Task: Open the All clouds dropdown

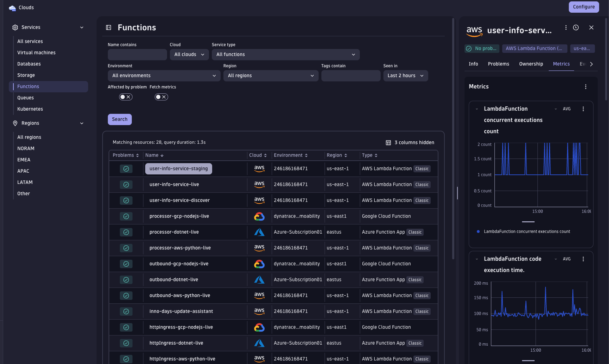Action: tap(189, 54)
